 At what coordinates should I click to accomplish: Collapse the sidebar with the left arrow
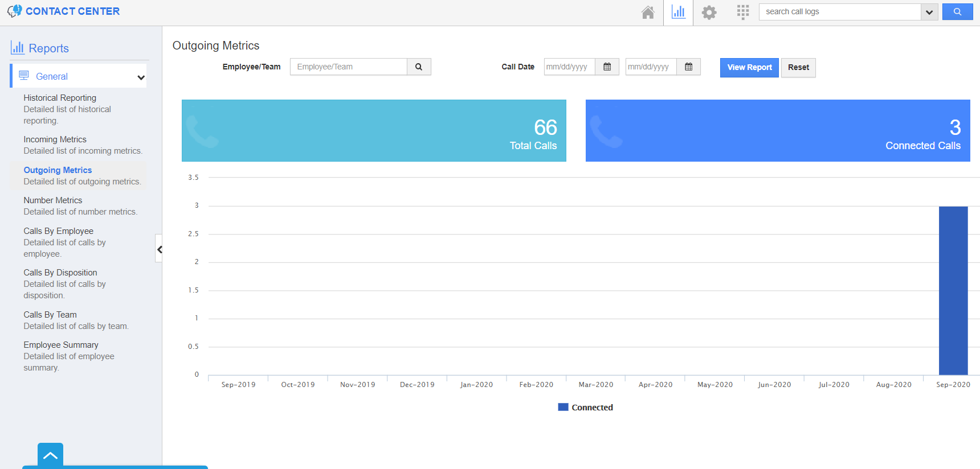click(x=159, y=249)
